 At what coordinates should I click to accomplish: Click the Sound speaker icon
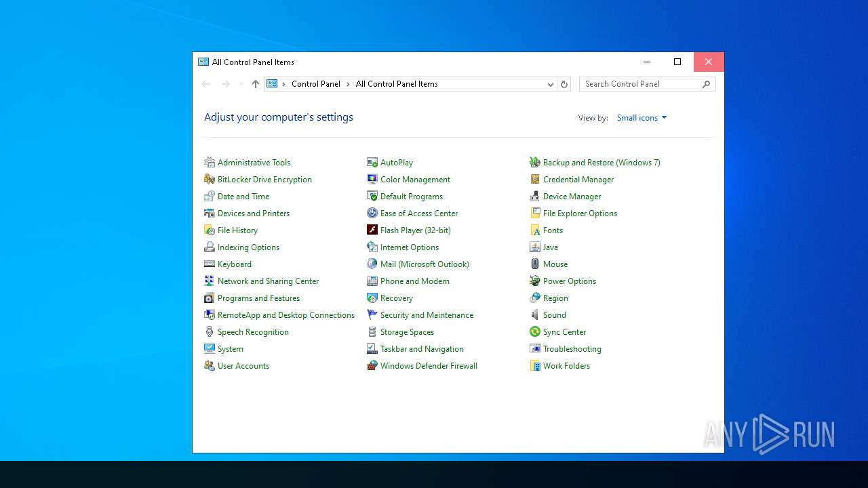click(535, 315)
